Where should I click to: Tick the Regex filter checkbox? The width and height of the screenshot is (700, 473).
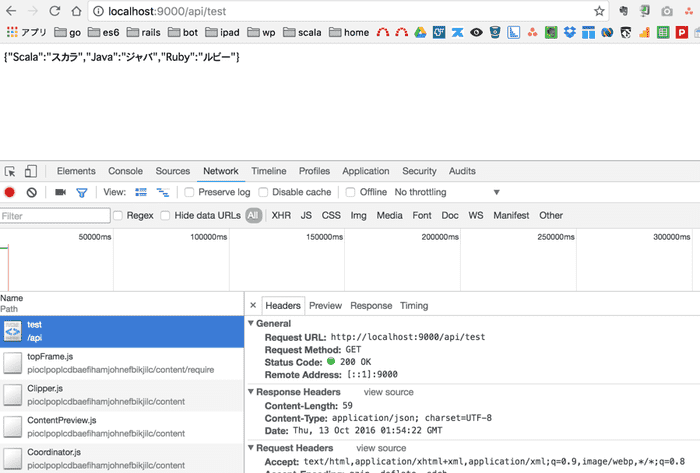[x=118, y=215]
